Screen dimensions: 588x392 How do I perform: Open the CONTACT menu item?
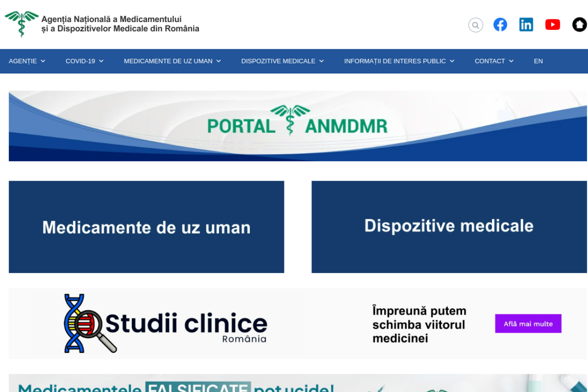pos(494,61)
